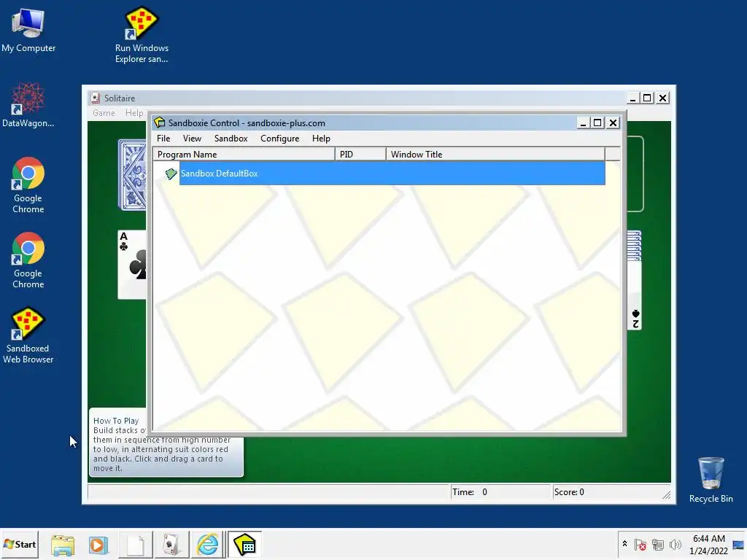747x560 pixels.
Task: Select the lower Google Chrome desktop icon
Action: (x=28, y=260)
